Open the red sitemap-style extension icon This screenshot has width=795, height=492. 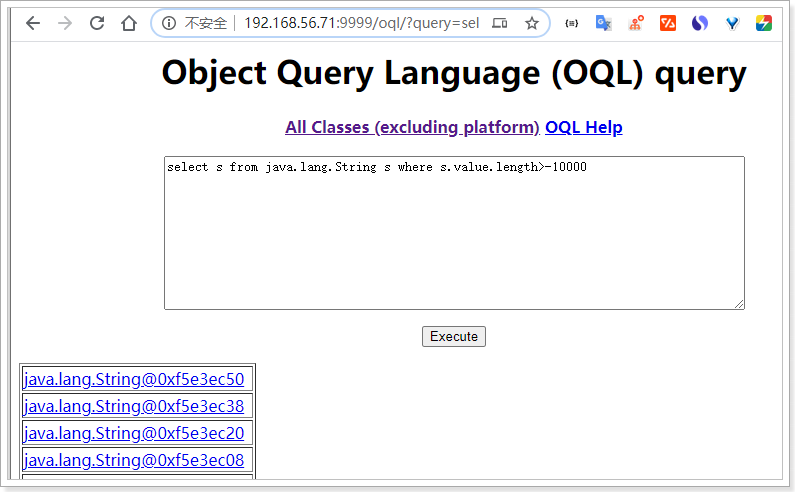point(636,23)
